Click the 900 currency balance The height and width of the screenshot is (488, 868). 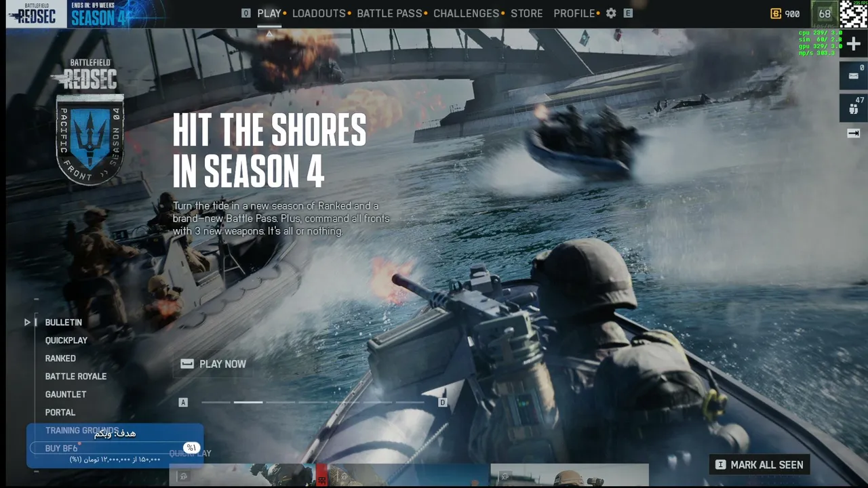(792, 14)
